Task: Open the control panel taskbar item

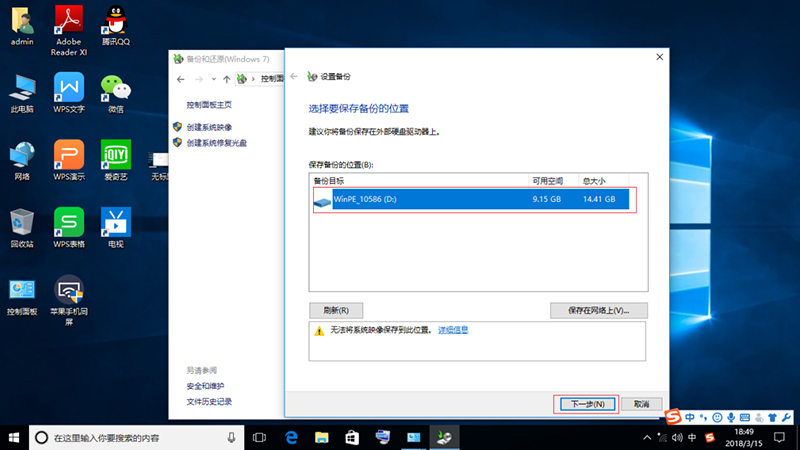Action: pos(413,438)
